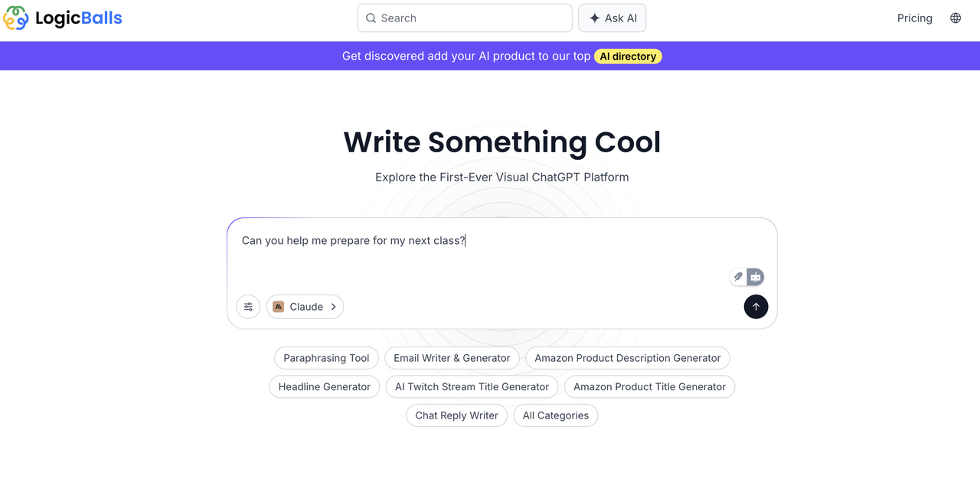Go to the Pricing page
Viewport: 980px width, 495px height.
pos(914,18)
